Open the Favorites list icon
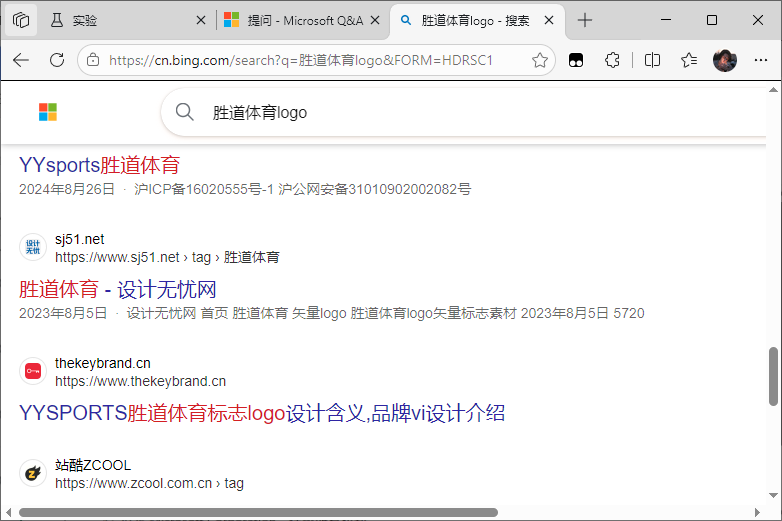 689,60
